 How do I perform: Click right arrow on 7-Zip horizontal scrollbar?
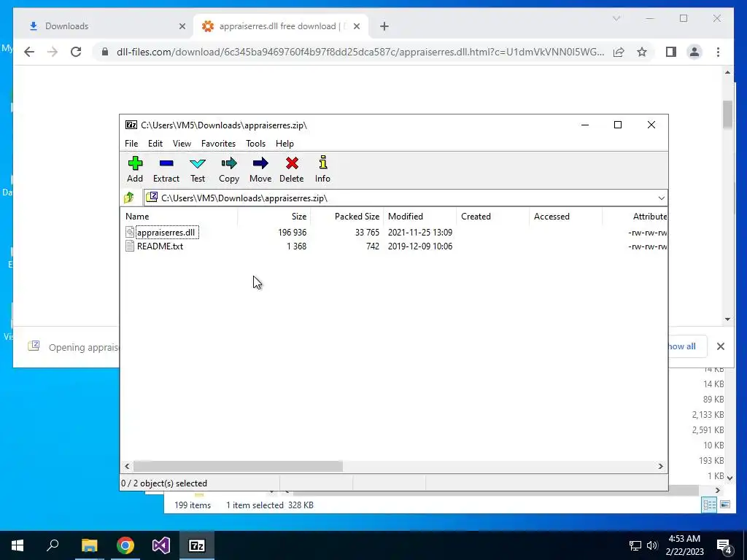[x=660, y=466]
